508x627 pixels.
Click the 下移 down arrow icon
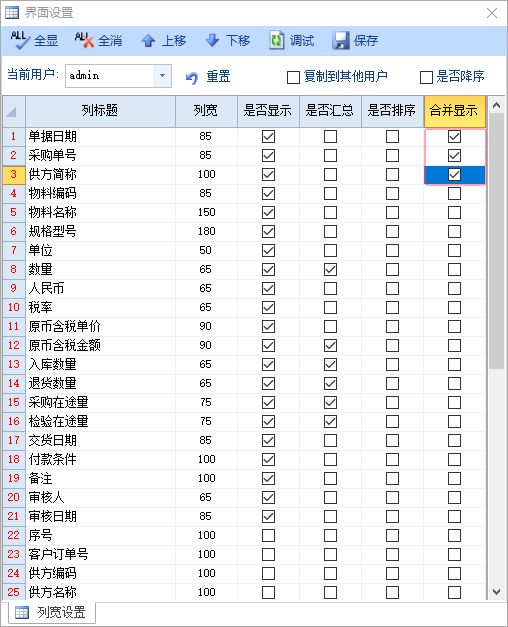click(x=212, y=40)
